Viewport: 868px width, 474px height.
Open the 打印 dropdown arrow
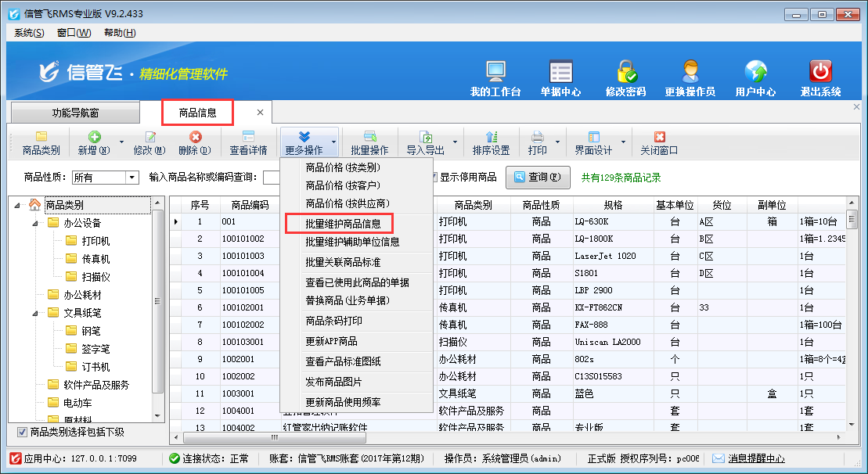[556, 142]
